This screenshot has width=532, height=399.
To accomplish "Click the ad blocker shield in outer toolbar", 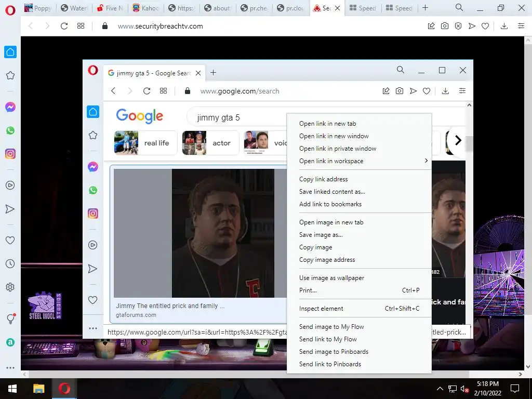I will (458, 26).
